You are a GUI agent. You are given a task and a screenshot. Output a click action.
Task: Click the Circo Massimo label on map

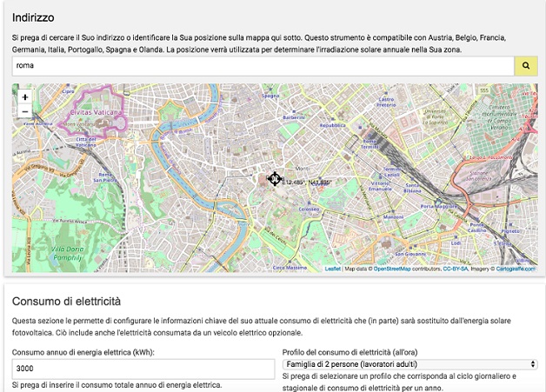(x=290, y=268)
